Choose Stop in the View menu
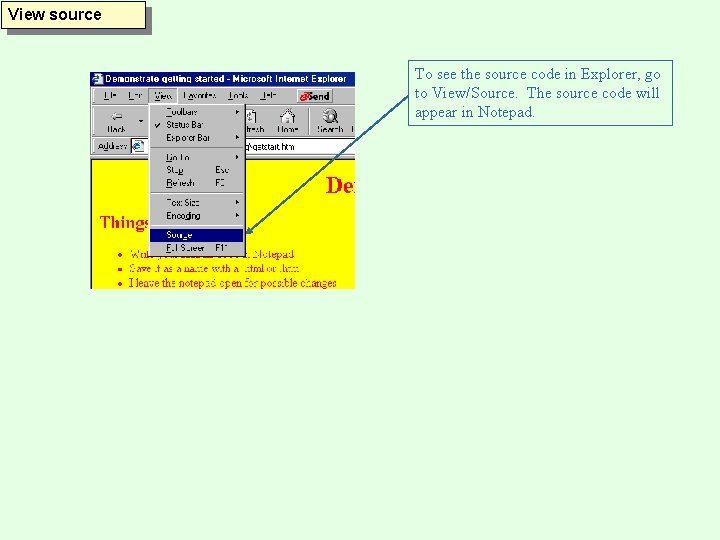This screenshot has height=540, width=720. click(197, 170)
